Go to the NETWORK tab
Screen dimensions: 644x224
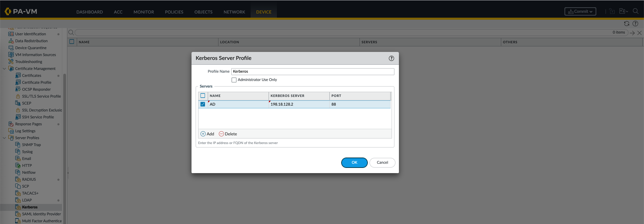tap(234, 12)
